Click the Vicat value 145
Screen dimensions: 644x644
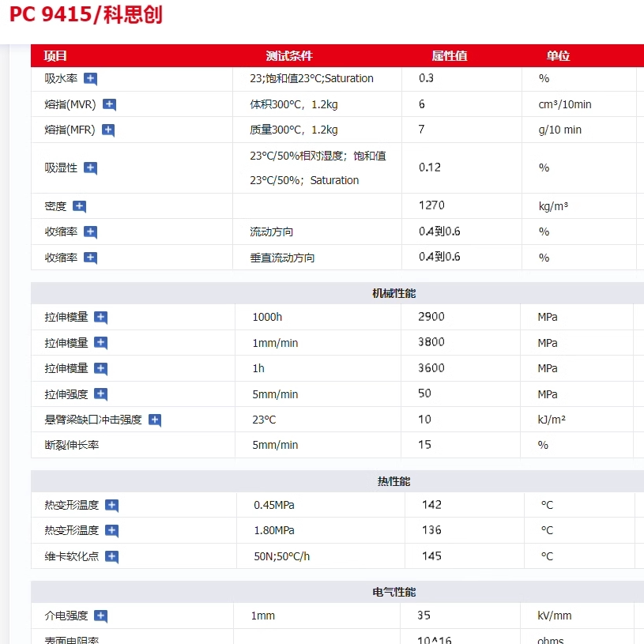pyautogui.click(x=431, y=556)
